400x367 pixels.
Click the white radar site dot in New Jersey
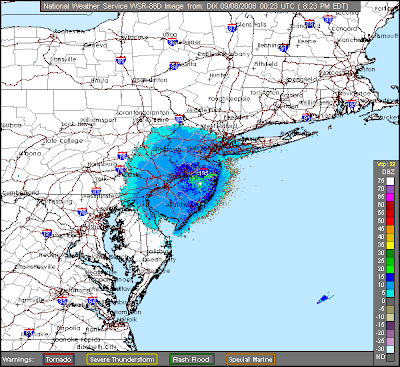[200, 183]
